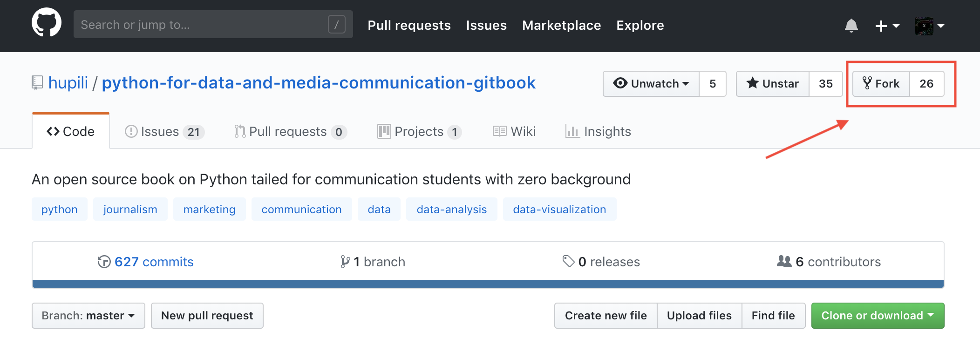Click the repository book icon
The width and height of the screenshot is (980, 338).
click(37, 83)
